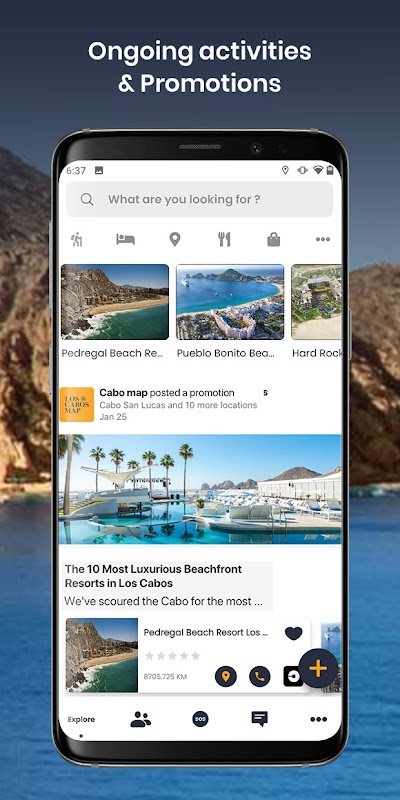400x800 pixels.
Task: Show Pedregal Beach Resort location on map
Action: click(226, 677)
